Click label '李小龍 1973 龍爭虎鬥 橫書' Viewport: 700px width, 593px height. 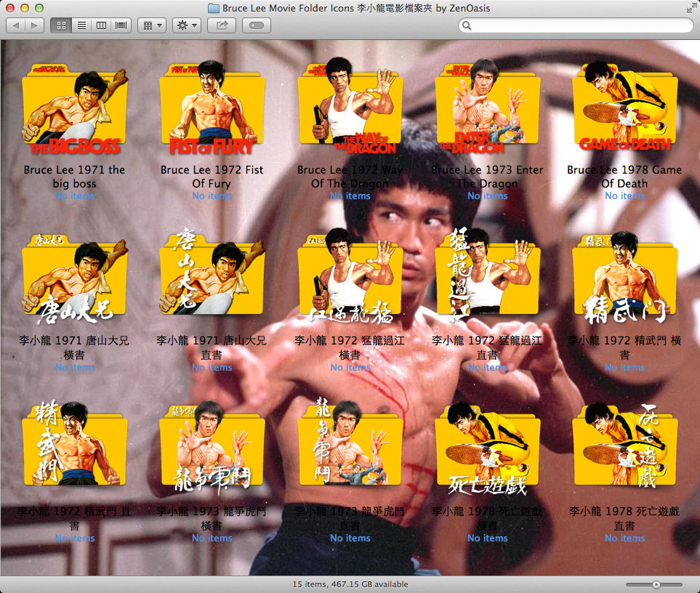pyautogui.click(x=212, y=518)
